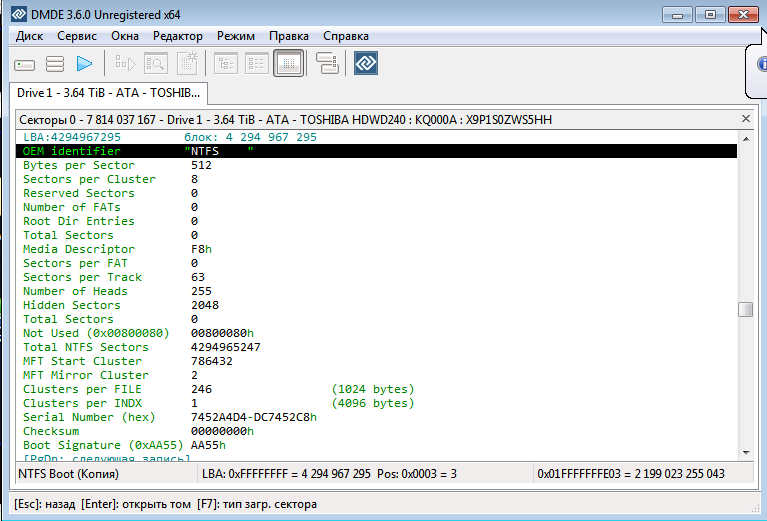Image resolution: width=767 pixels, height=521 pixels.
Task: Click the search magnifier toolbar icon
Action: [156, 64]
